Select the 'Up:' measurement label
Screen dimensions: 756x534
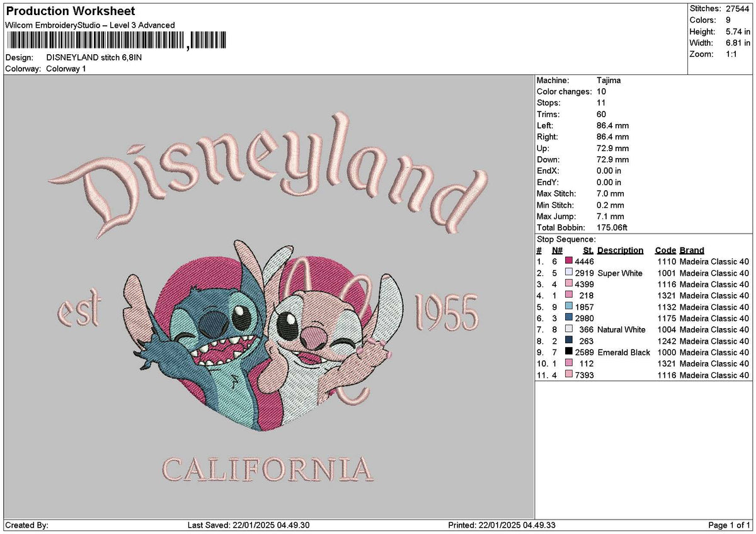pyautogui.click(x=543, y=149)
